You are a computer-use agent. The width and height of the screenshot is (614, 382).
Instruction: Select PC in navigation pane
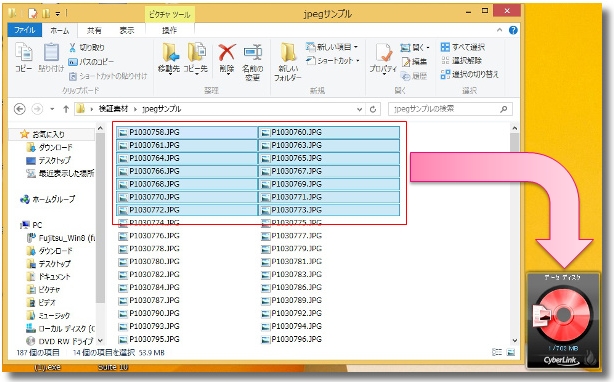[32, 225]
